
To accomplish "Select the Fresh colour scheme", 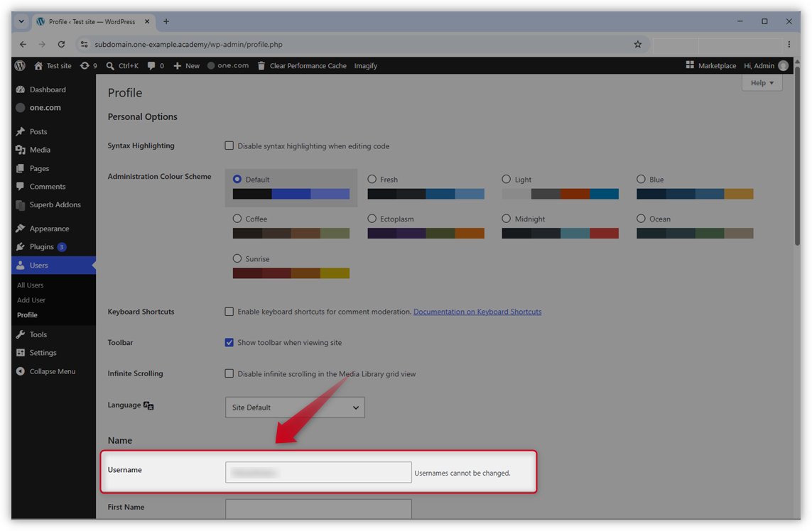I will (372, 179).
